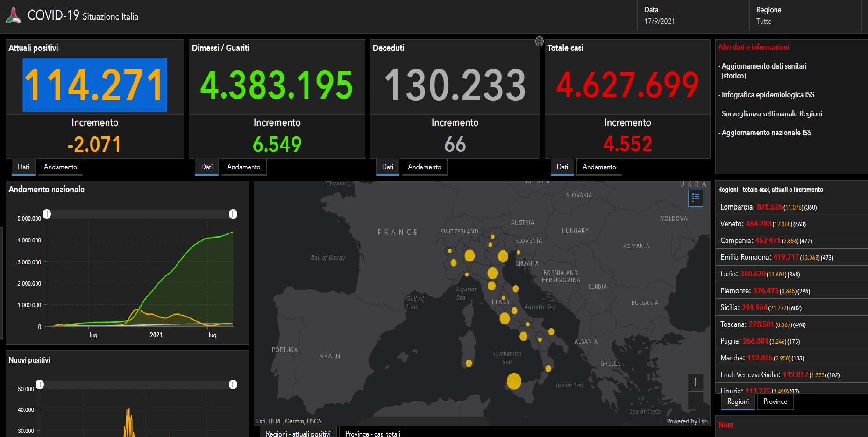
Task: Switch regions list to Province tab
Action: coord(775,402)
